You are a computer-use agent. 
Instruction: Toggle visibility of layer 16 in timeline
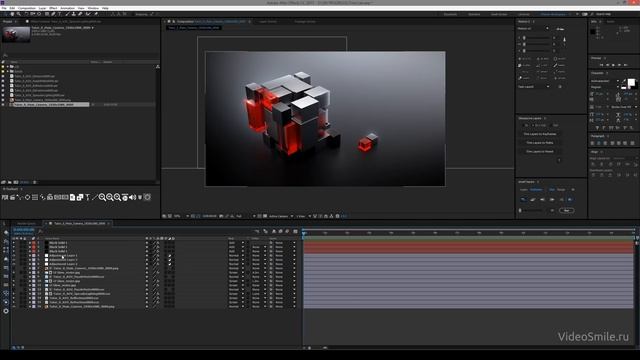(x=13, y=307)
